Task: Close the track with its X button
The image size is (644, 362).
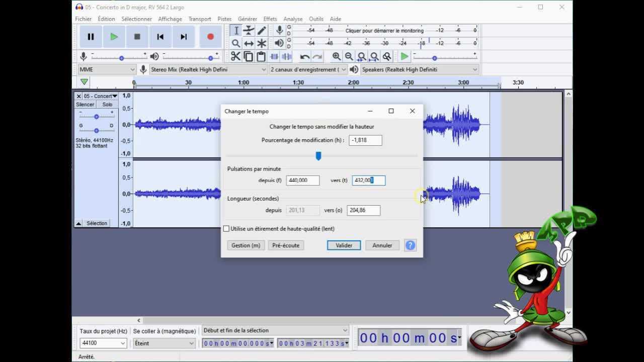Action: point(78,96)
